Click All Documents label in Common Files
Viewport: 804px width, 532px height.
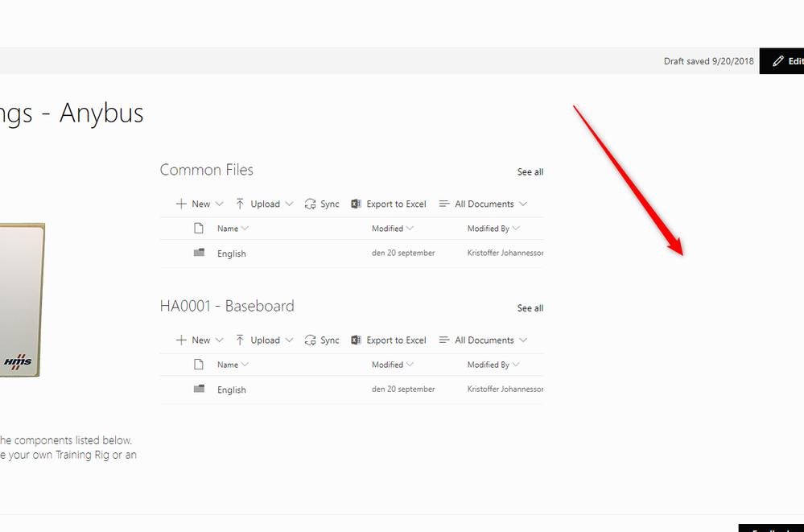(x=484, y=204)
